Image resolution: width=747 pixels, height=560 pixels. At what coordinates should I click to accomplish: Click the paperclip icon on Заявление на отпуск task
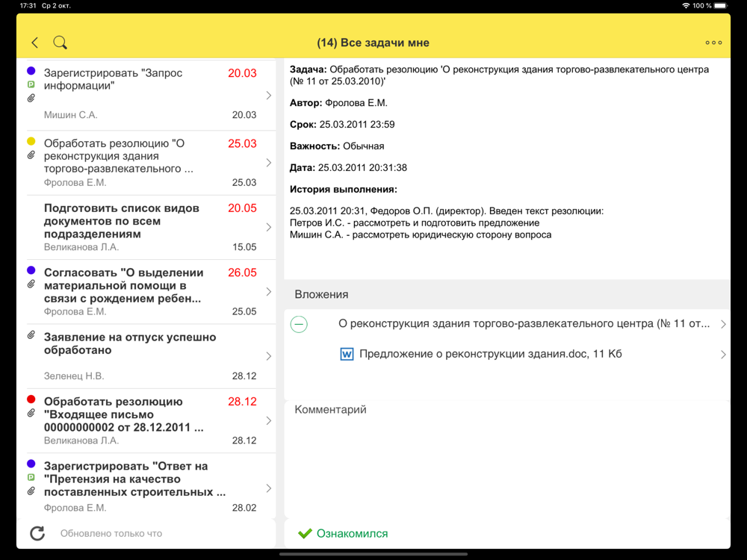pos(31,335)
